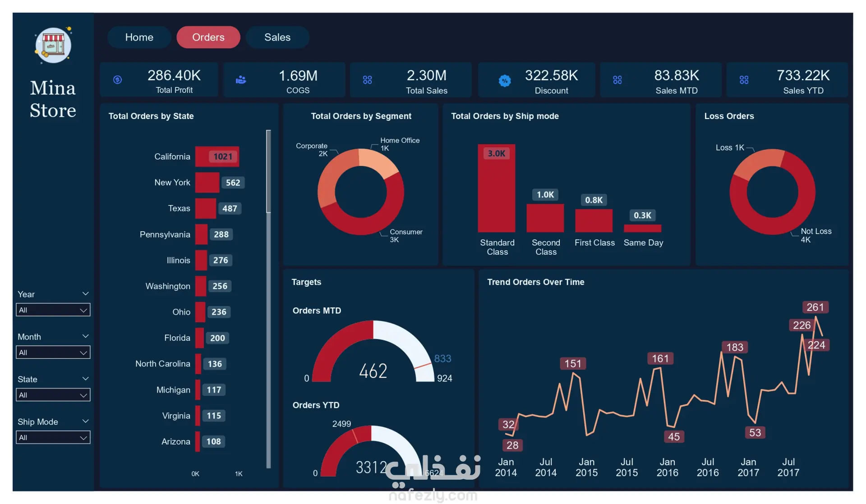Image resolution: width=866 pixels, height=504 pixels.
Task: Click the Sales MTD grid icon
Action: click(617, 80)
